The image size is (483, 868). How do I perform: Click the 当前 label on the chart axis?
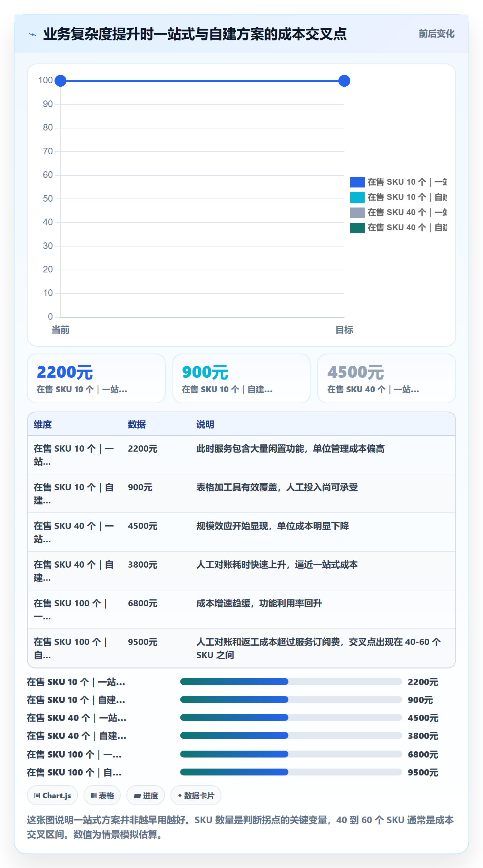(x=60, y=330)
